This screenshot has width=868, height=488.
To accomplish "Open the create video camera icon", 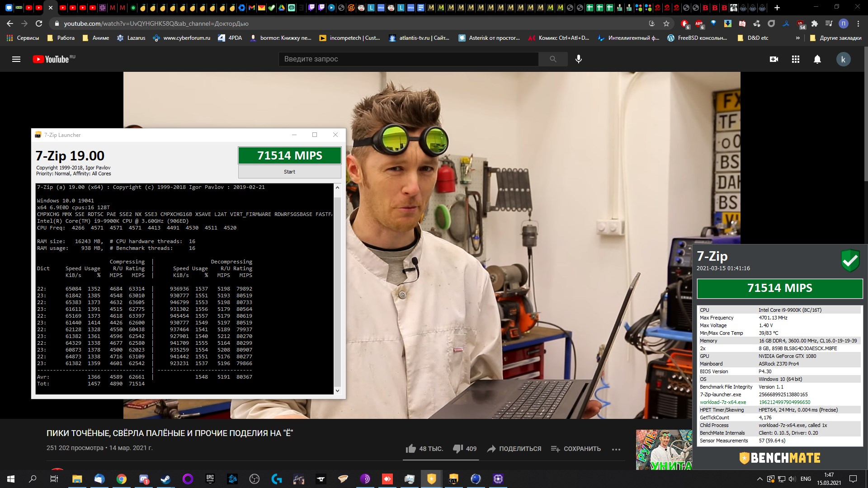I will pyautogui.click(x=774, y=59).
